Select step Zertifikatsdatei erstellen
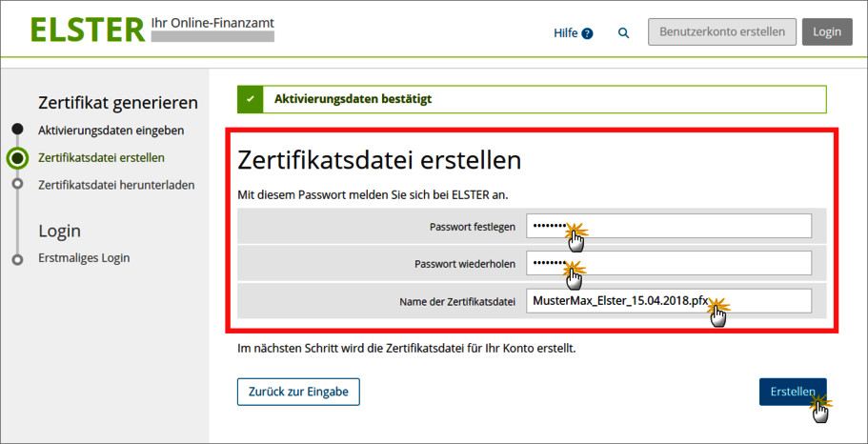The height and width of the screenshot is (444, 868). click(101, 158)
